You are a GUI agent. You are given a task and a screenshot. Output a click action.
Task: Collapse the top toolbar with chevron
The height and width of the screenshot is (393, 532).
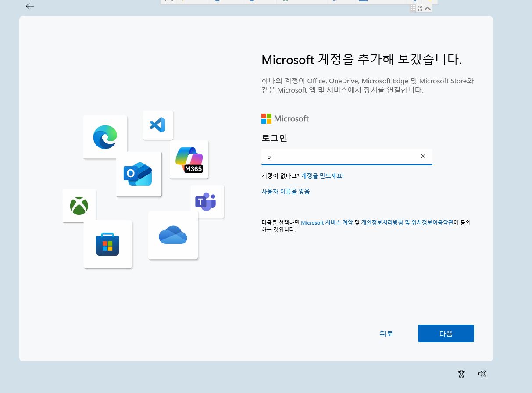(x=428, y=8)
